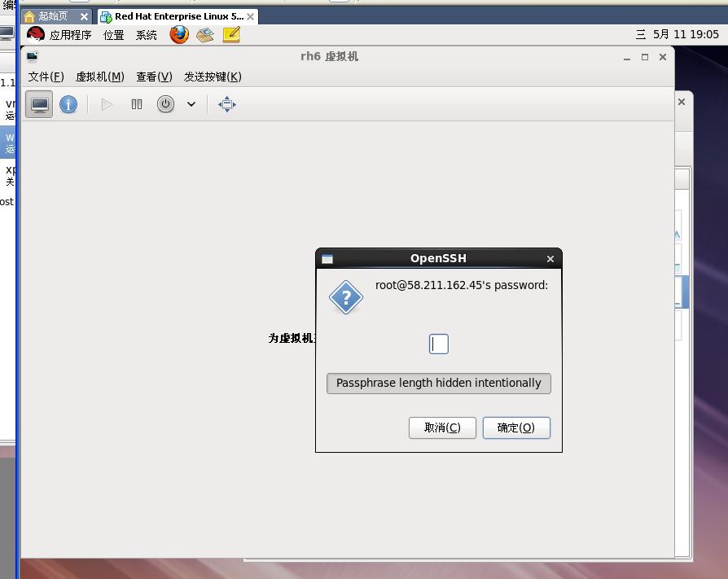Open the 文件(F) menu

click(x=46, y=77)
